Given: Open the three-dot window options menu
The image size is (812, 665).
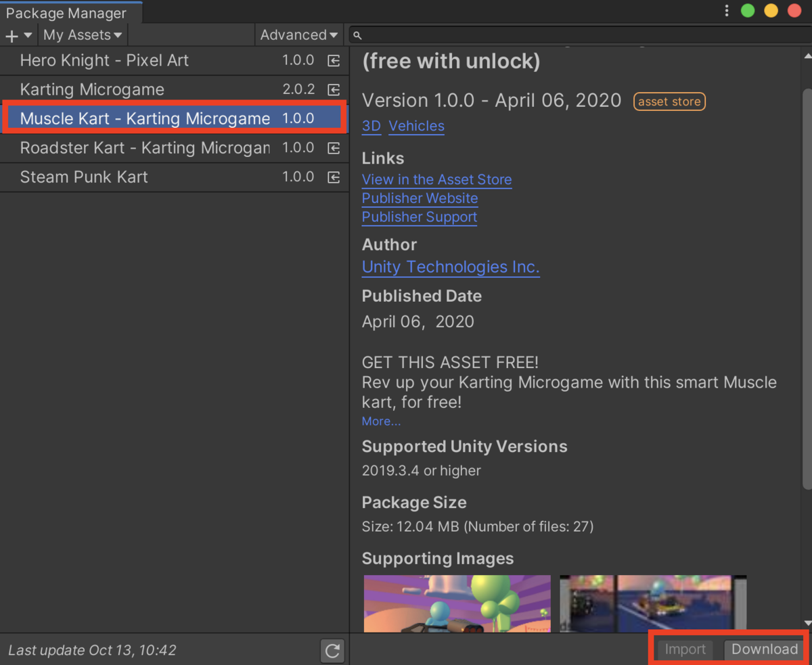Looking at the screenshot, I should click(x=727, y=11).
